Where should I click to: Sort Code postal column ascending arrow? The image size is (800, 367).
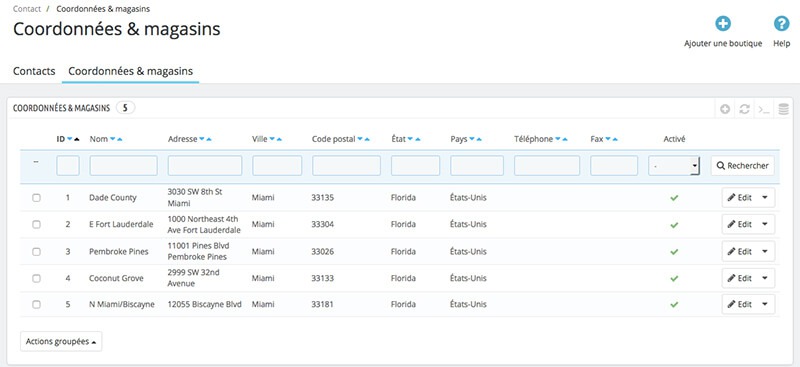pyautogui.click(x=367, y=139)
